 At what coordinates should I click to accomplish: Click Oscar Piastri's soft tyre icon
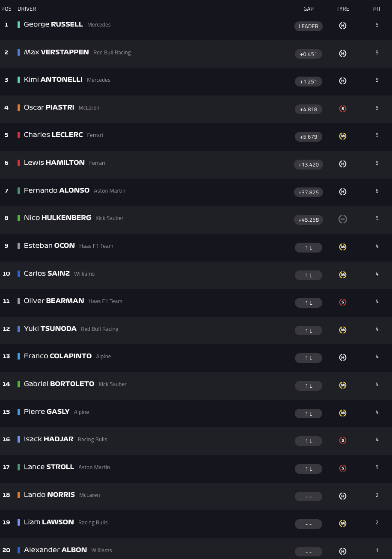pos(342,109)
